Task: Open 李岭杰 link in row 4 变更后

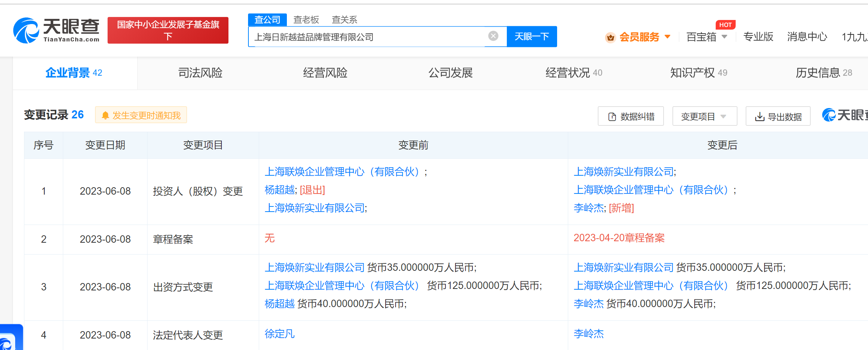Action: pos(589,334)
